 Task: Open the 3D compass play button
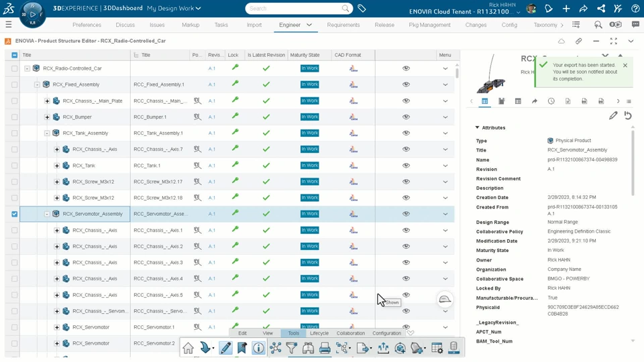pos(32,14)
